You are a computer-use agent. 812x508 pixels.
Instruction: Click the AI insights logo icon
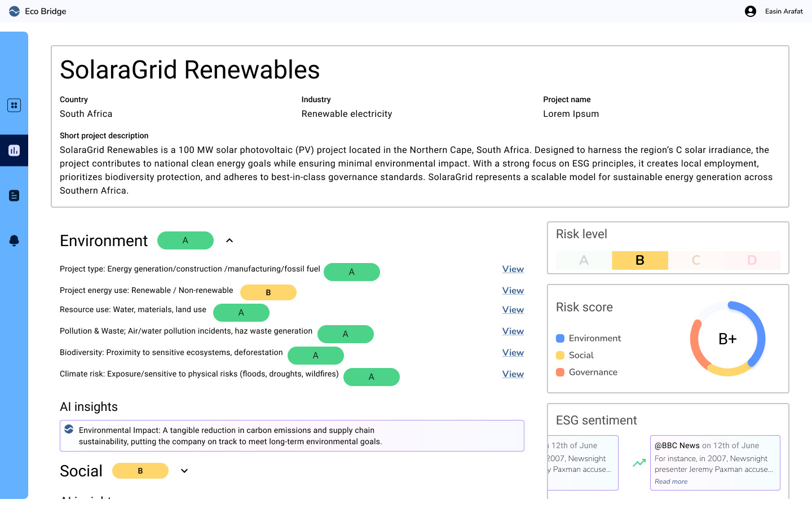69,429
